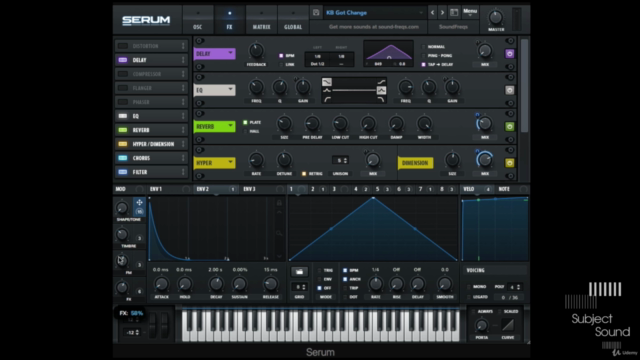Viewport: 640px width, 360px height.
Task: Select the EQ high shelf shape icon
Action: tap(381, 82)
